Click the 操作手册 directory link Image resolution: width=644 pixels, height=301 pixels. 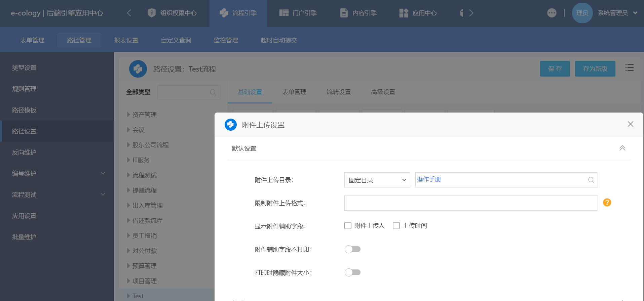point(429,179)
